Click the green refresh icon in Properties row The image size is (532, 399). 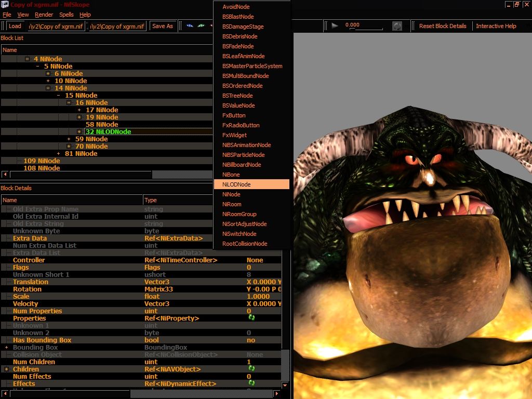(x=251, y=317)
